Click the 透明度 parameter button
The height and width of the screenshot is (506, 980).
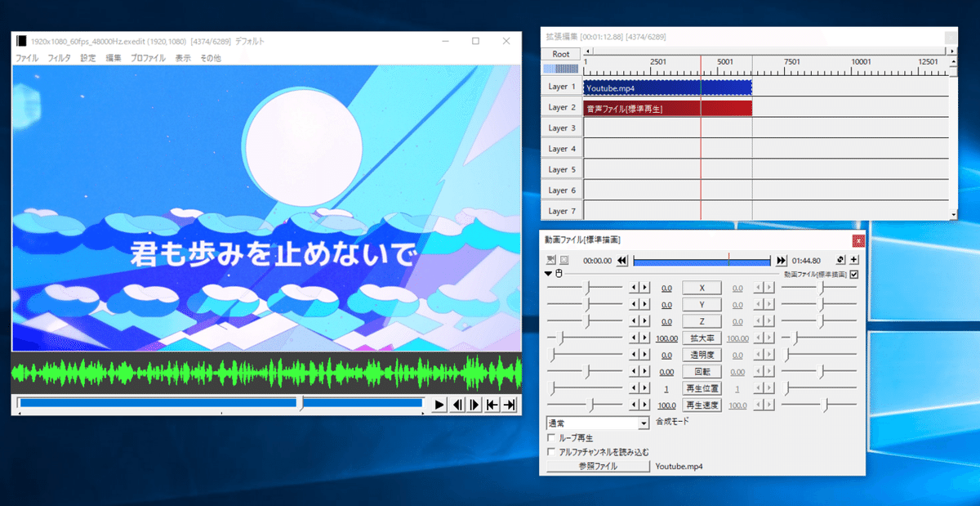pyautogui.click(x=702, y=355)
